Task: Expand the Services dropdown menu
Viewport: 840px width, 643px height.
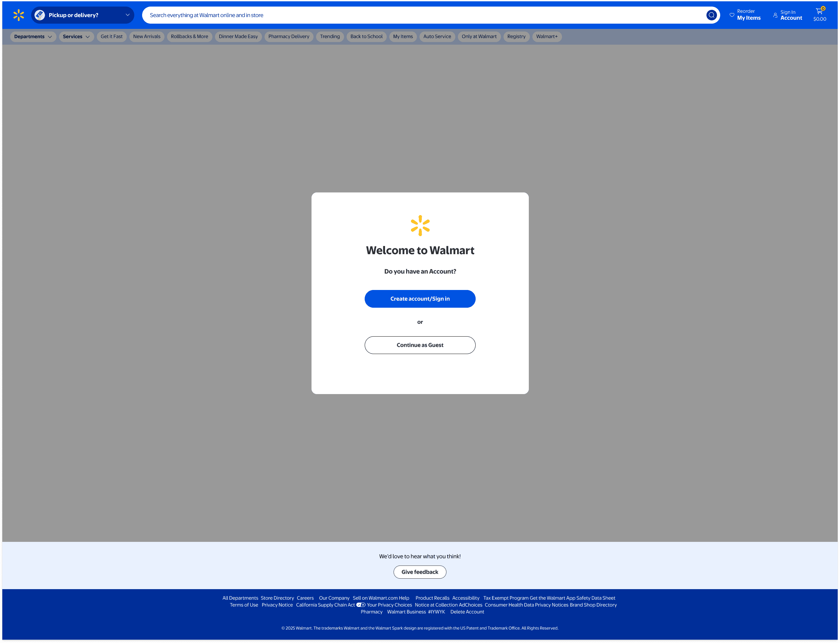Action: [76, 37]
